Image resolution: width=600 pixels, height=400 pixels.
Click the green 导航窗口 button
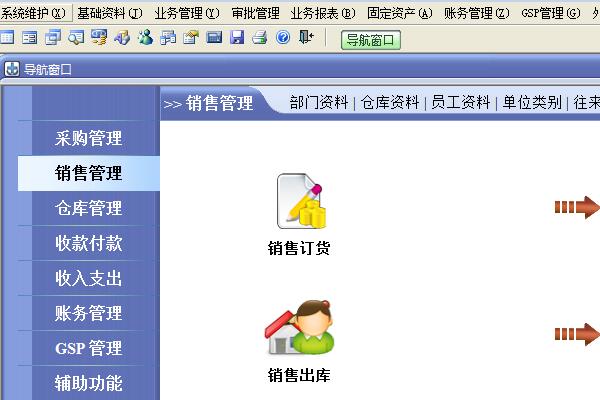(x=370, y=40)
